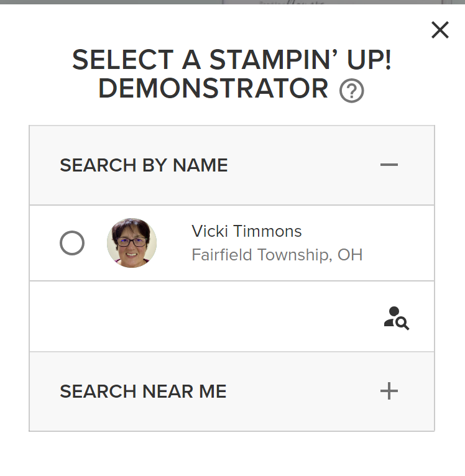
Task: Choose the Fairfield Township demonstrator radio option
Action: (x=72, y=243)
